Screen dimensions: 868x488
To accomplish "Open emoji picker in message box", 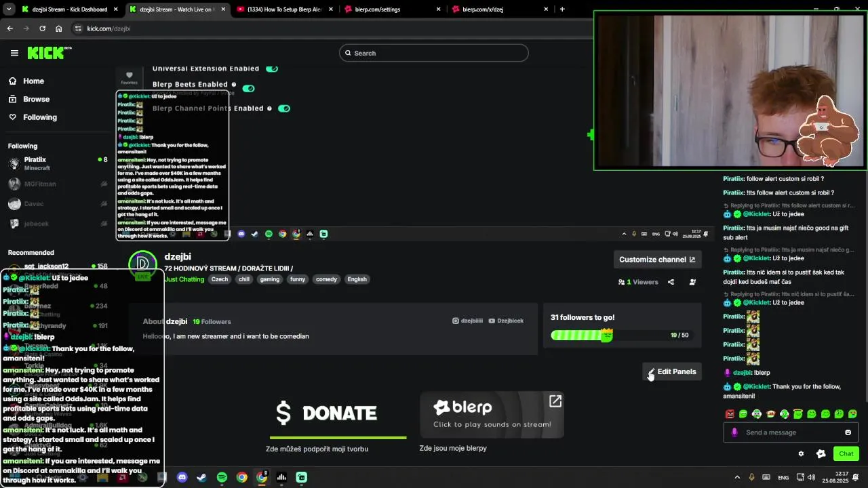I will (x=848, y=432).
